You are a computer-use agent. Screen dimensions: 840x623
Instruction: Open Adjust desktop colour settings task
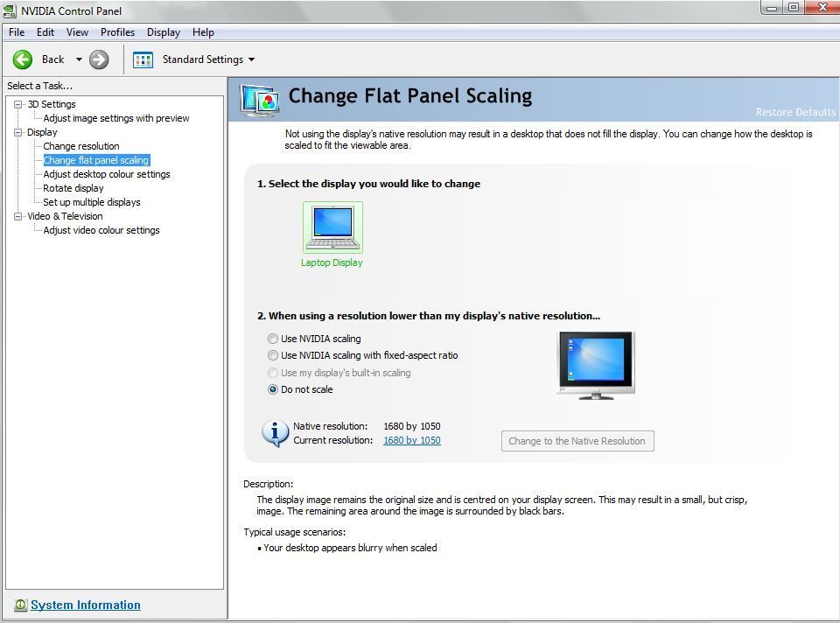tap(107, 174)
